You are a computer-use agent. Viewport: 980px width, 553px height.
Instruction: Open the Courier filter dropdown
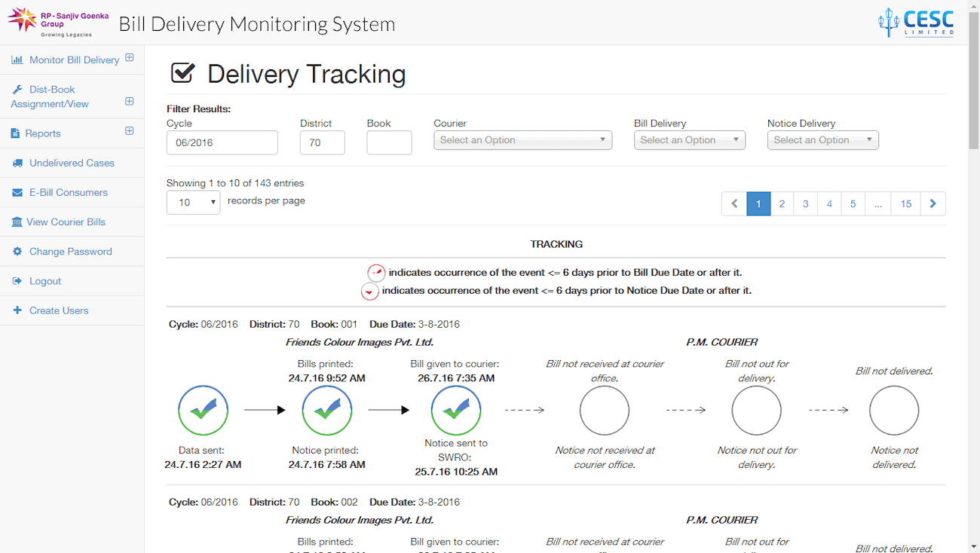pyautogui.click(x=522, y=140)
